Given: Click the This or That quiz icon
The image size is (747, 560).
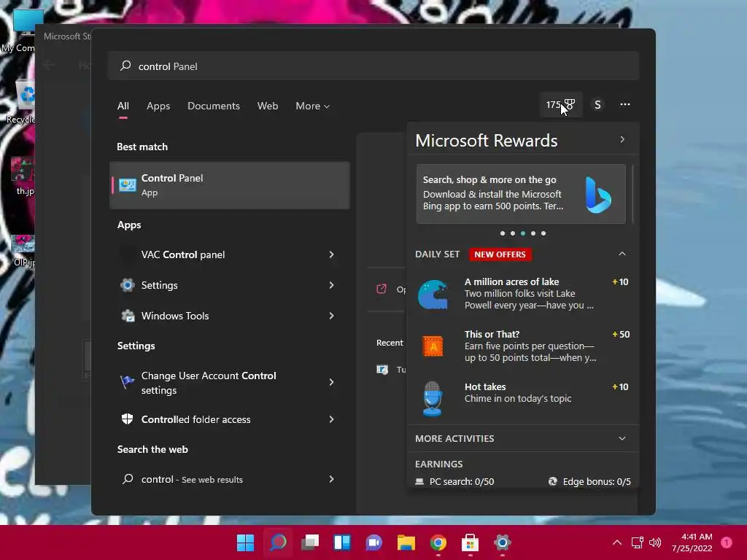Looking at the screenshot, I should pyautogui.click(x=433, y=346).
